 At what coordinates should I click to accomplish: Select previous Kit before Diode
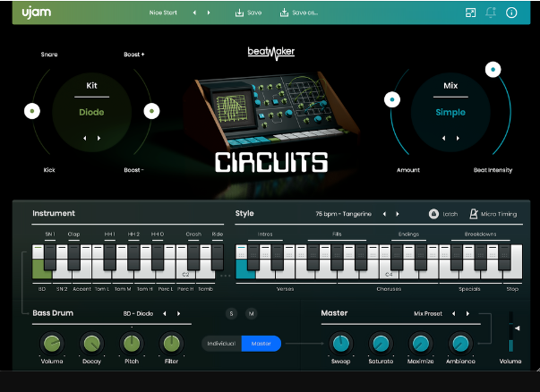pyautogui.click(x=85, y=138)
